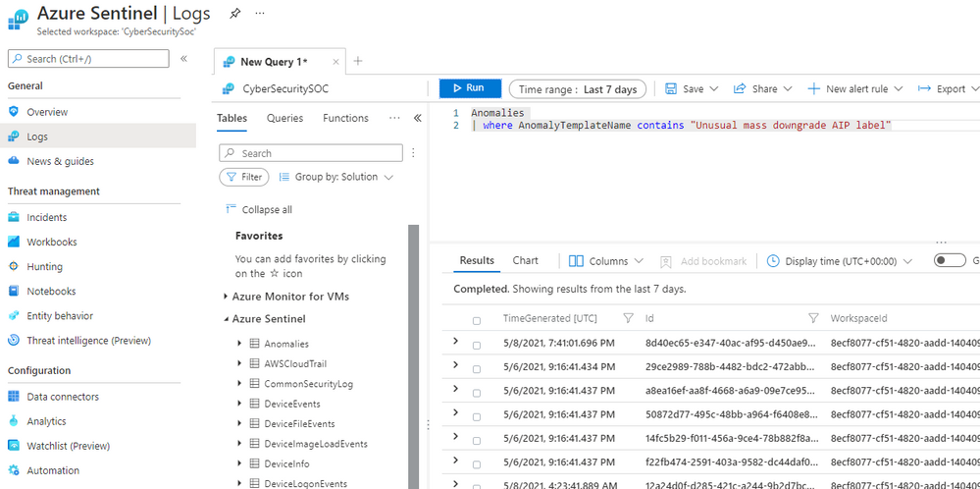Check the row with Id 14fc5b29-f011-456a
This screenshot has width=980, height=489.
tap(477, 441)
